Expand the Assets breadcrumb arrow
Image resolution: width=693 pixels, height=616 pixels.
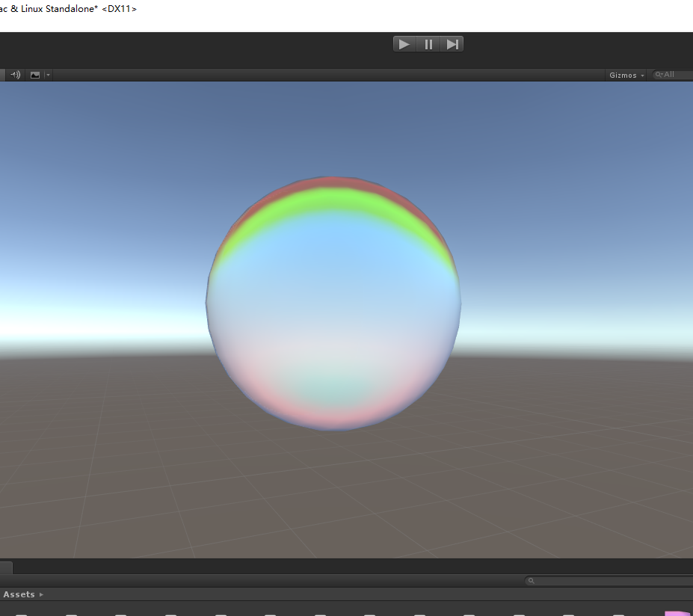(x=42, y=594)
